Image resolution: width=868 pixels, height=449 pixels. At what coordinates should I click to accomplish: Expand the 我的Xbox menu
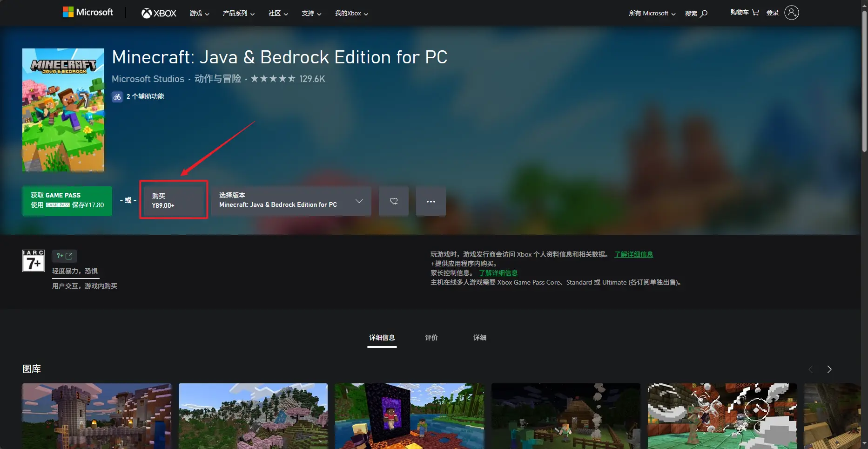coord(351,14)
